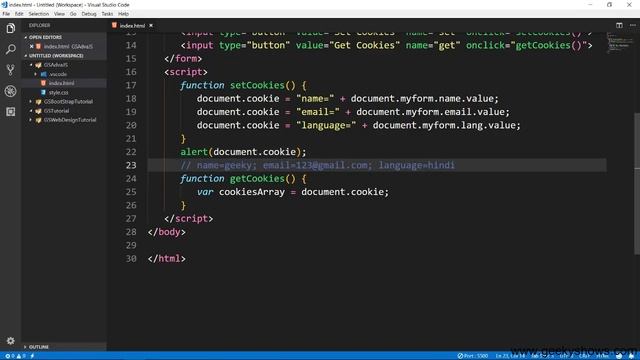Viewport: 640px width, 360px height.
Task: Click line number 17 in the gutter
Action: (x=131, y=85)
